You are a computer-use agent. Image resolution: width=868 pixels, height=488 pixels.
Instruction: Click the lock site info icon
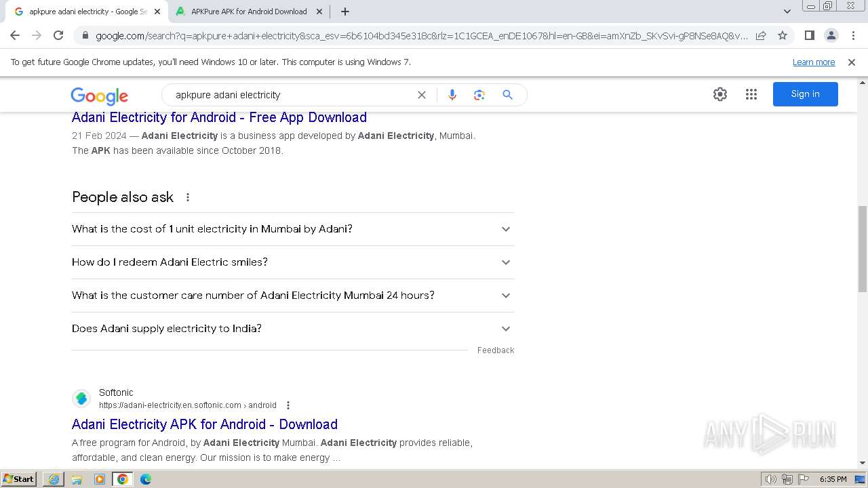click(x=85, y=36)
